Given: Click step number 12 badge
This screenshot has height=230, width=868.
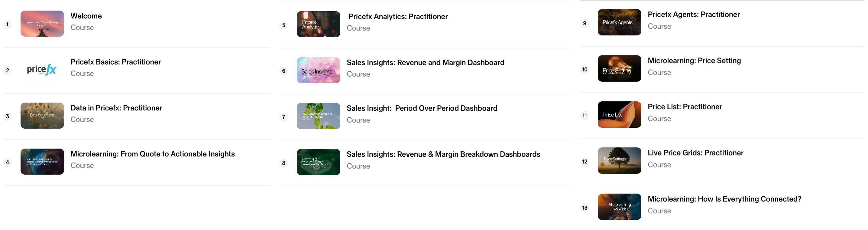Looking at the screenshot, I should pos(585,162).
